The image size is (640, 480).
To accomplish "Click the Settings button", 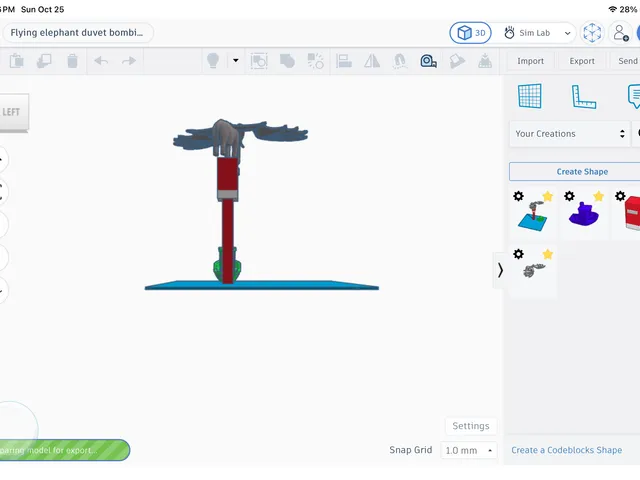I will coord(471,426).
